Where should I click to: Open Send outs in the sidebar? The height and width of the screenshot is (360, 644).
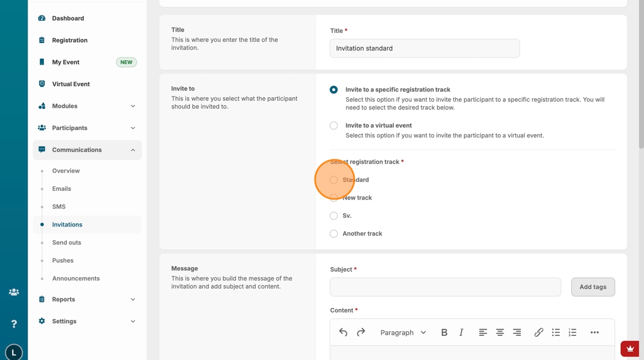[x=67, y=243]
